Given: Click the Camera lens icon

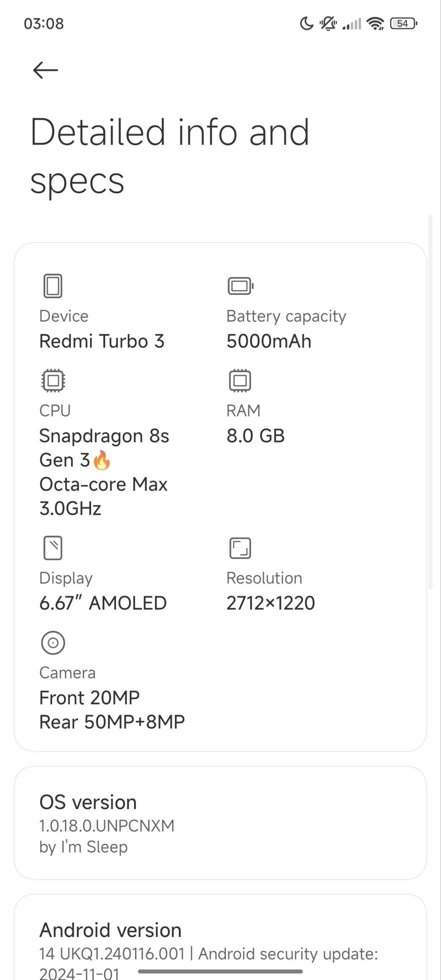Looking at the screenshot, I should (53, 643).
